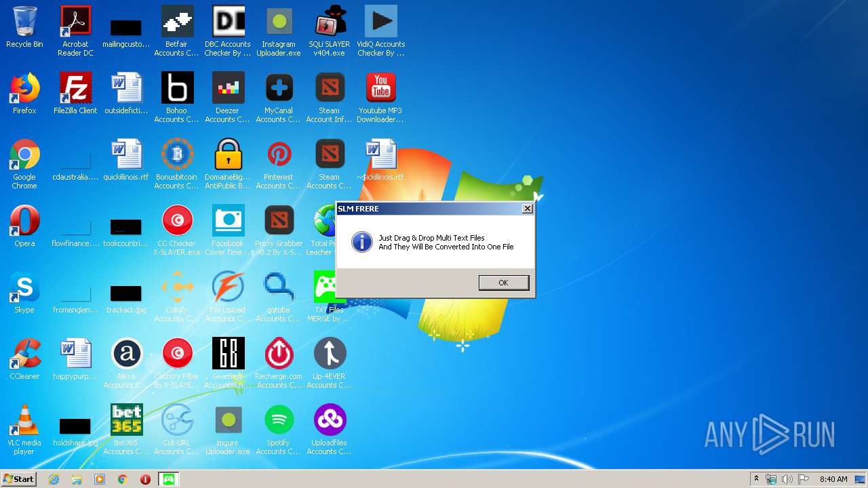868x488 pixels.
Task: Open Windows Explorer from taskbar
Action: click(x=77, y=479)
